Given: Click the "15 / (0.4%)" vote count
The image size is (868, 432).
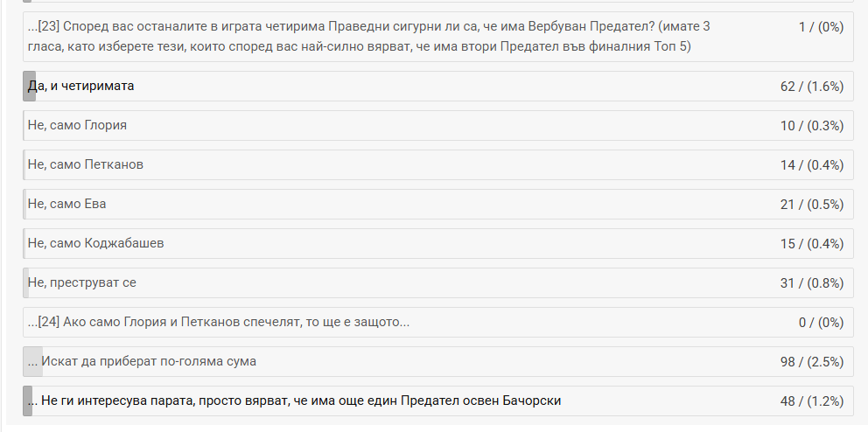Looking at the screenshot, I should 812,243.
